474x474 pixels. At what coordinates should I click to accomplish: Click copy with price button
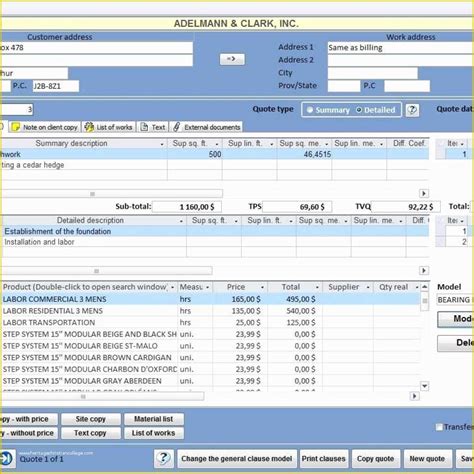click(x=29, y=419)
